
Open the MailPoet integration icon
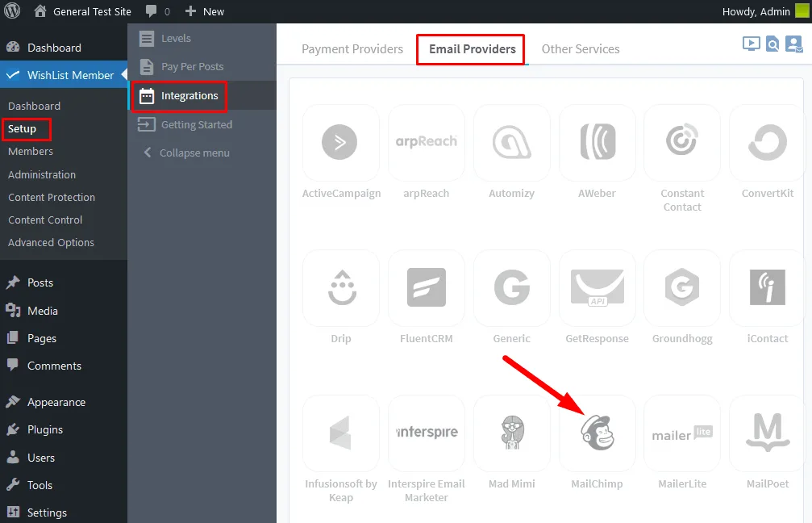[768, 433]
